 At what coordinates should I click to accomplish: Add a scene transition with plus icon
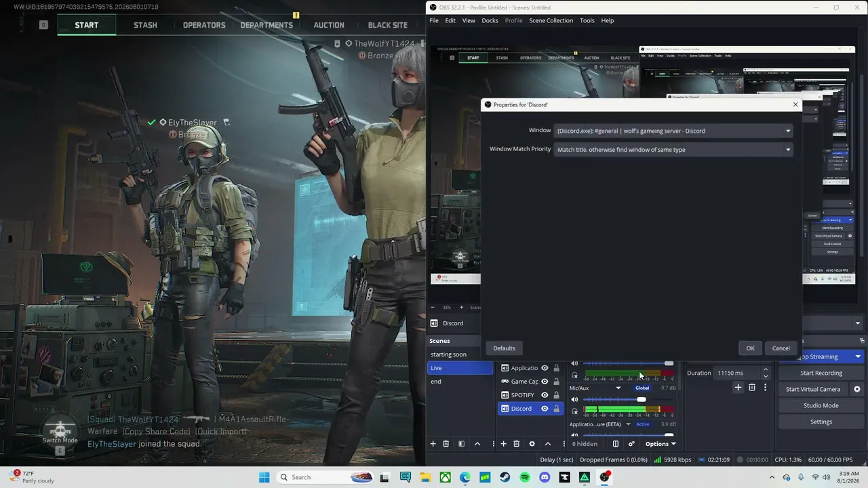point(738,388)
